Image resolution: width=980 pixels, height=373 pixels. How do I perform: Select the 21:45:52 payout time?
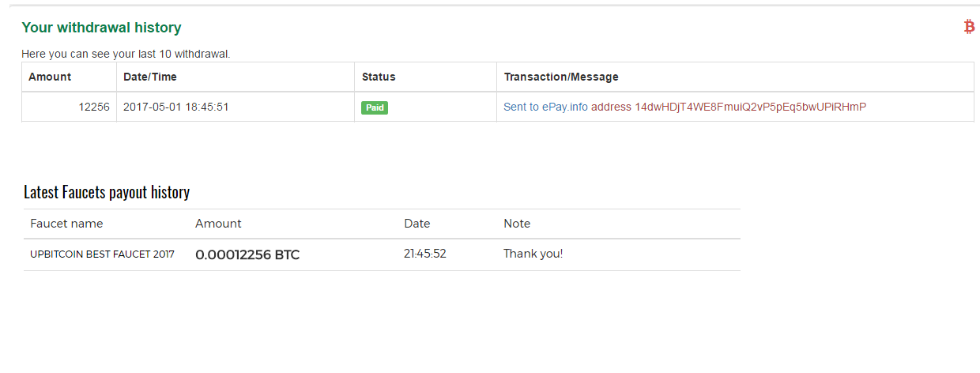[x=425, y=254]
